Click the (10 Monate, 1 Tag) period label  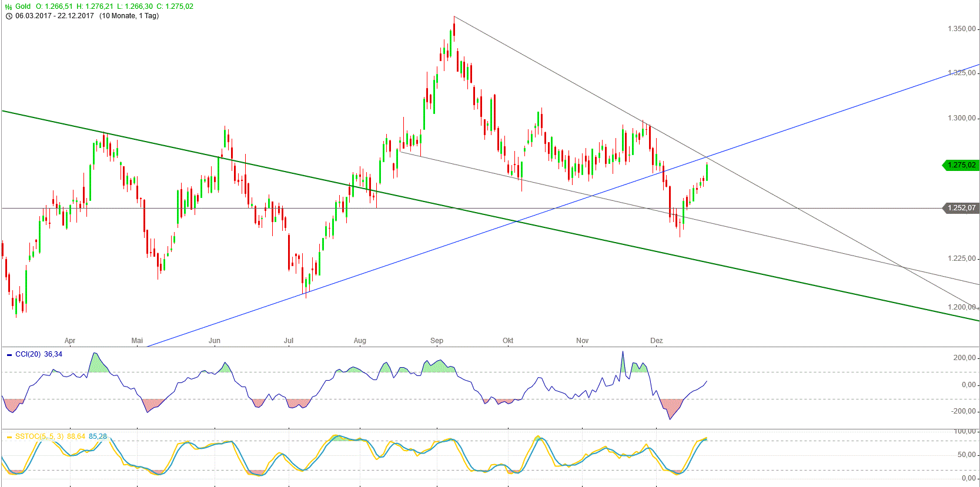129,16
